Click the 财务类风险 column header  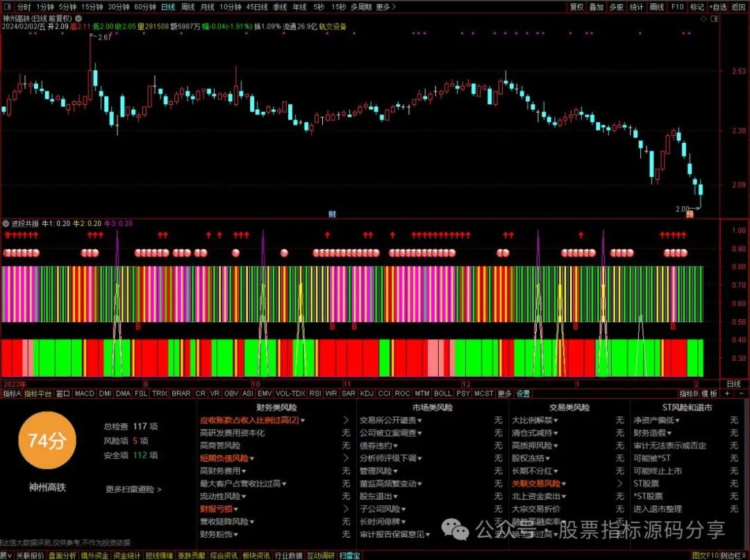(276, 407)
